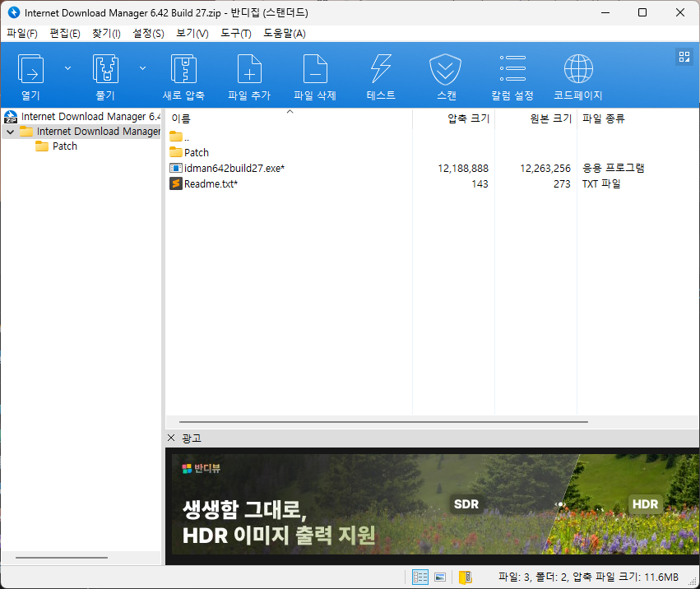The image size is (700, 589).
Task: Open the 코드페이지 (Code page) globe icon
Action: point(578,77)
